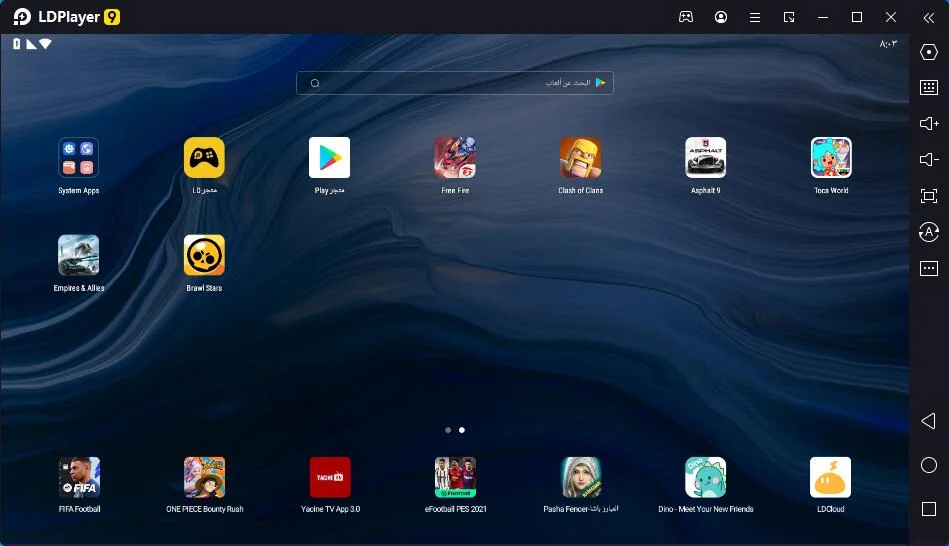Click the mini-window mode icon

[789, 17]
